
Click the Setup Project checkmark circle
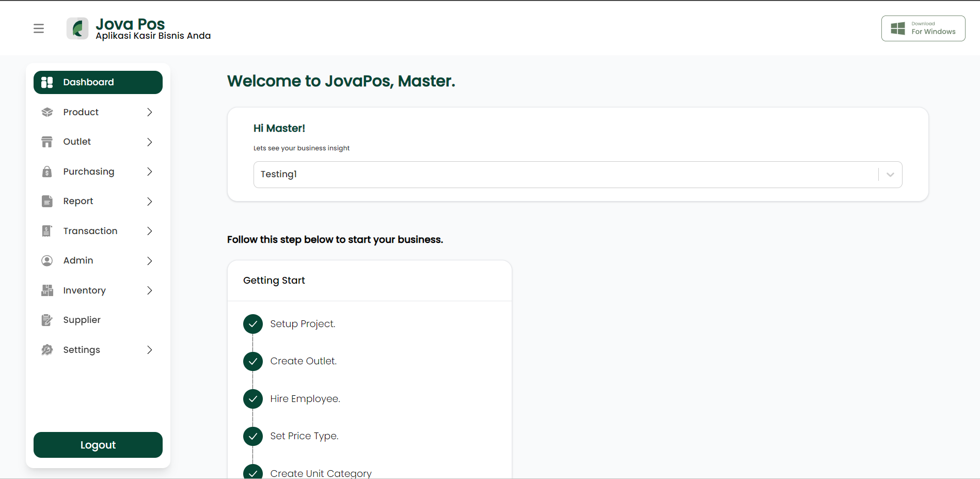pyautogui.click(x=253, y=324)
